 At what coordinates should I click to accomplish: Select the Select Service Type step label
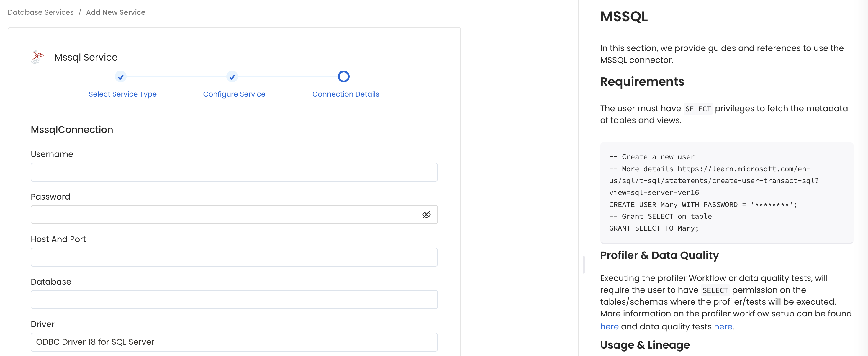[x=122, y=94]
